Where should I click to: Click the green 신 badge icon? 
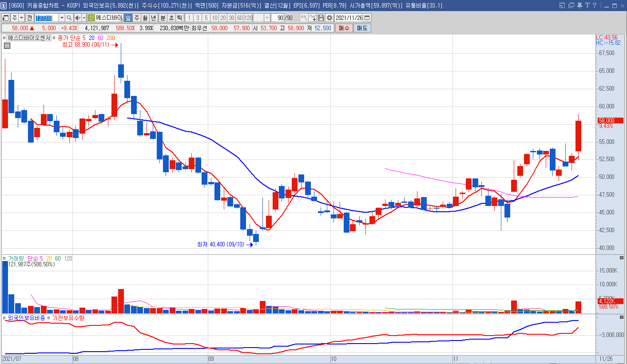coord(91,18)
